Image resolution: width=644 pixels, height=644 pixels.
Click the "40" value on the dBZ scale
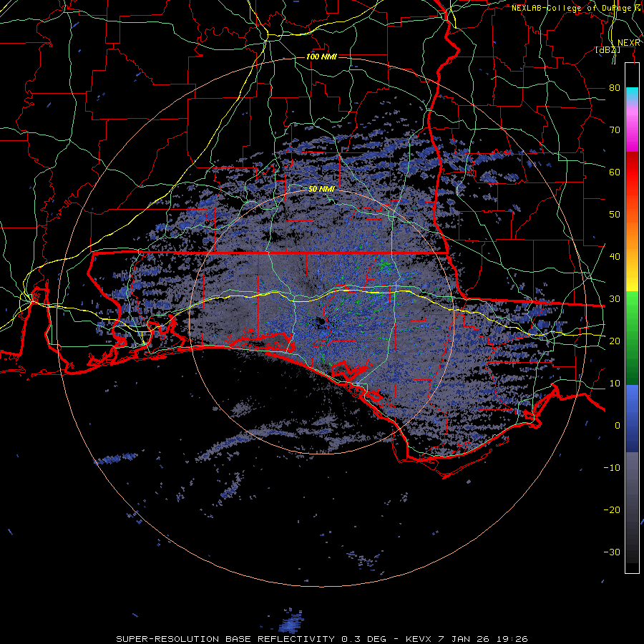tap(615, 257)
